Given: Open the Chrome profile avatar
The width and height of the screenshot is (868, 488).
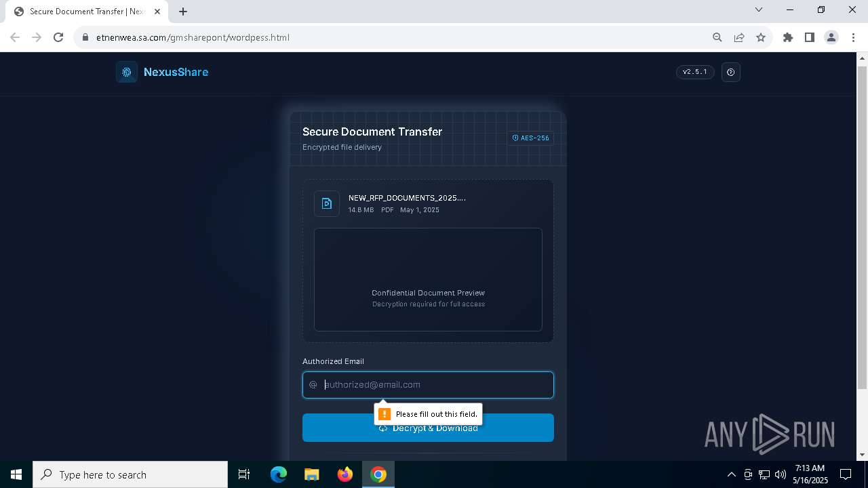Looking at the screenshot, I should [x=831, y=37].
